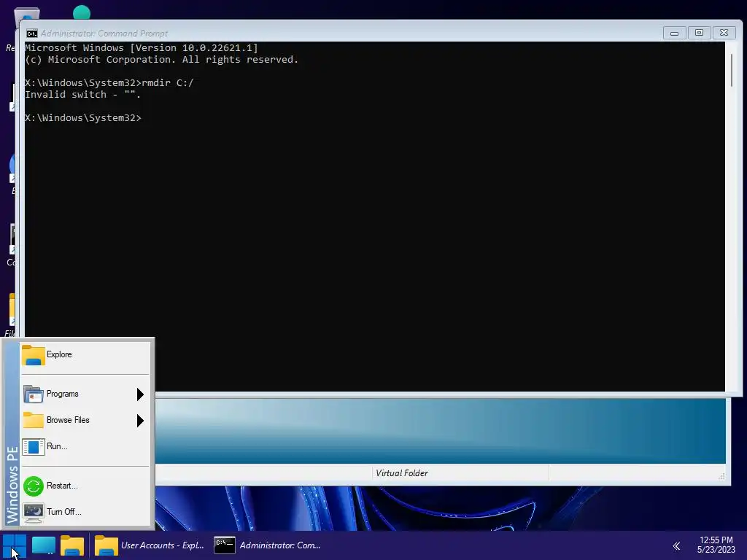Minimize the Command Prompt window
The height and width of the screenshot is (560, 747).
tap(674, 33)
